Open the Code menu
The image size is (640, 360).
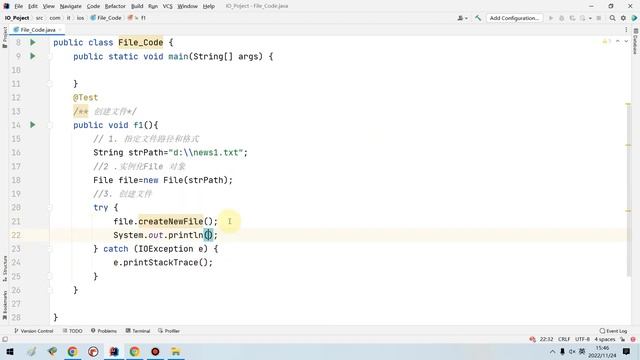(x=93, y=6)
